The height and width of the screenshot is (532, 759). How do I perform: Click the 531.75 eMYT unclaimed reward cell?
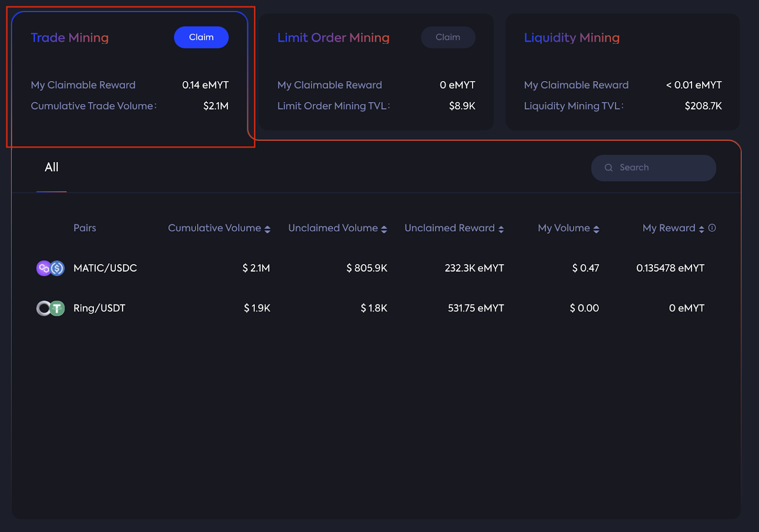[476, 308]
